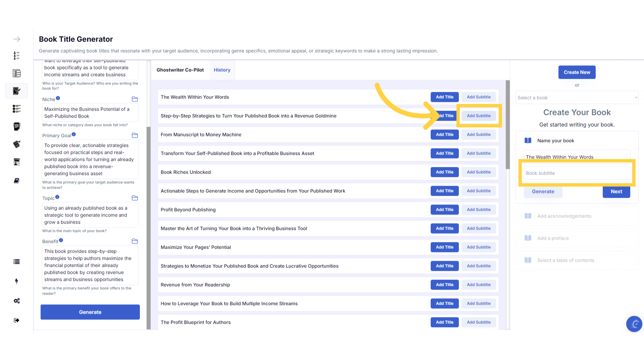644x362 pixels.
Task: Open folder icon next to Topic
Action: tap(135, 198)
